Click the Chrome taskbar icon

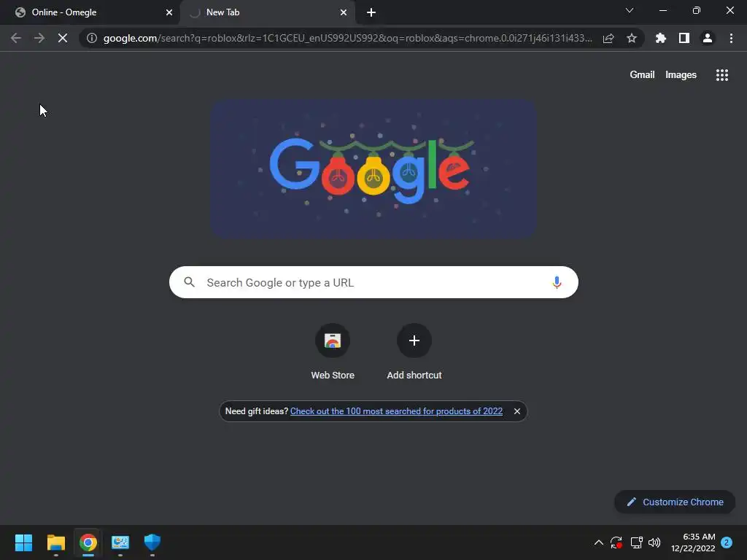tap(88, 542)
